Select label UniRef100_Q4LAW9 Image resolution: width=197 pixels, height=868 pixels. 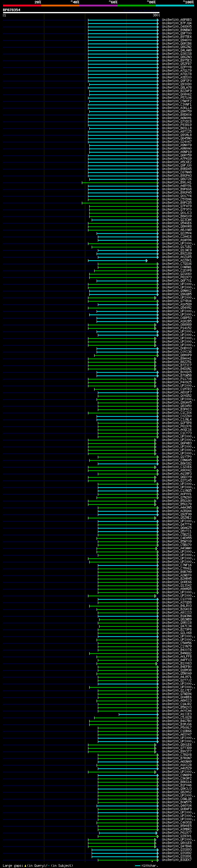coord(176,50)
